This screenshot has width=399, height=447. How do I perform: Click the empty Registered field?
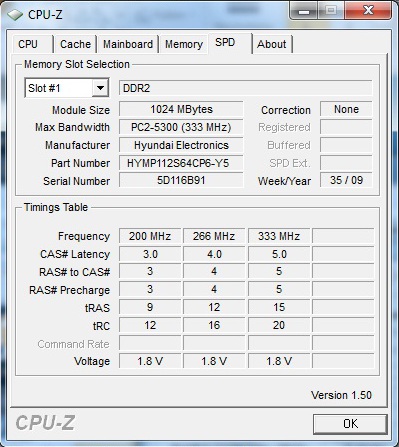coord(346,127)
